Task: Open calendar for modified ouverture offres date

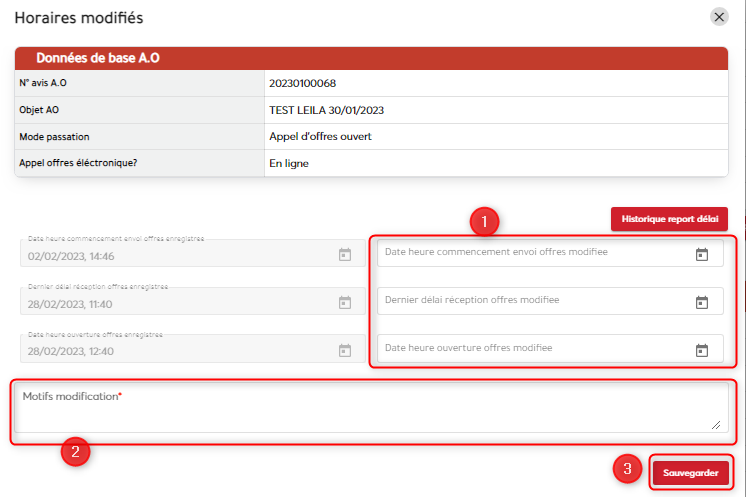Action: click(702, 350)
